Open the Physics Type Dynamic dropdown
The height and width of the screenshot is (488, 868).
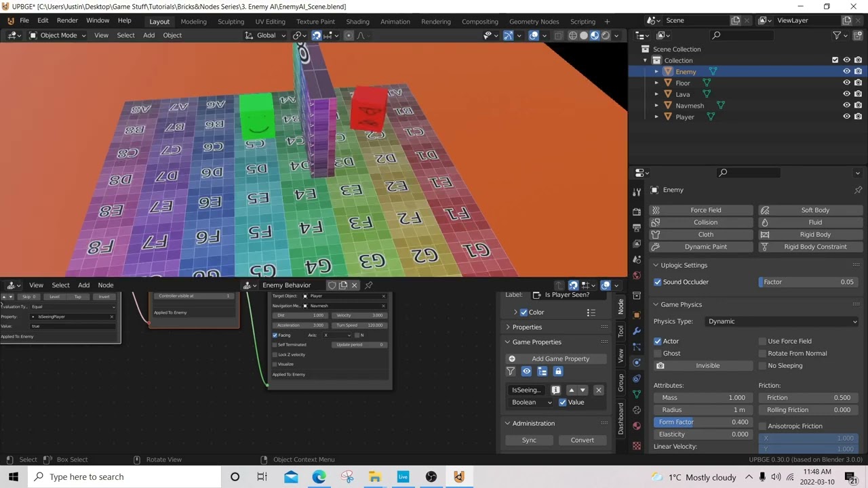click(783, 321)
